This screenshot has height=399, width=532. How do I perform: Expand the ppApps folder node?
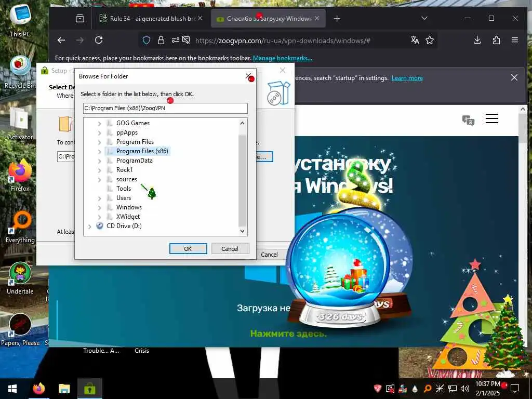[99, 132]
